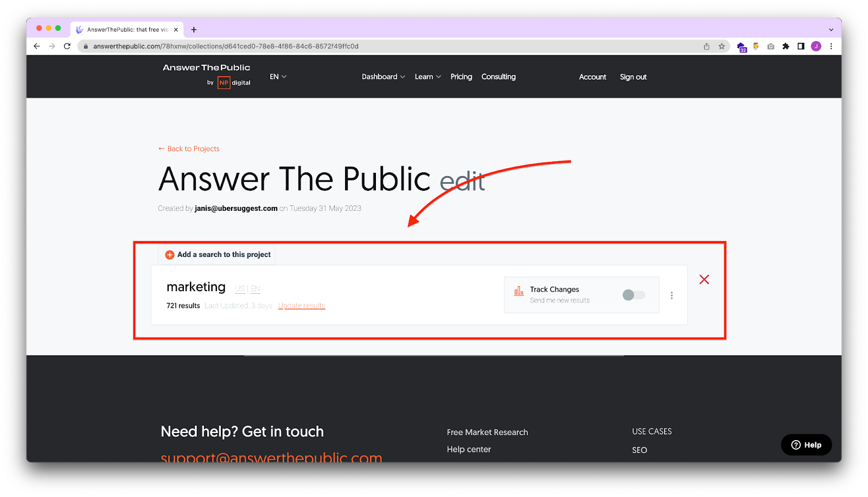Click the orange Track Changes bar chart icon
The height and width of the screenshot is (497, 868).
coord(519,291)
